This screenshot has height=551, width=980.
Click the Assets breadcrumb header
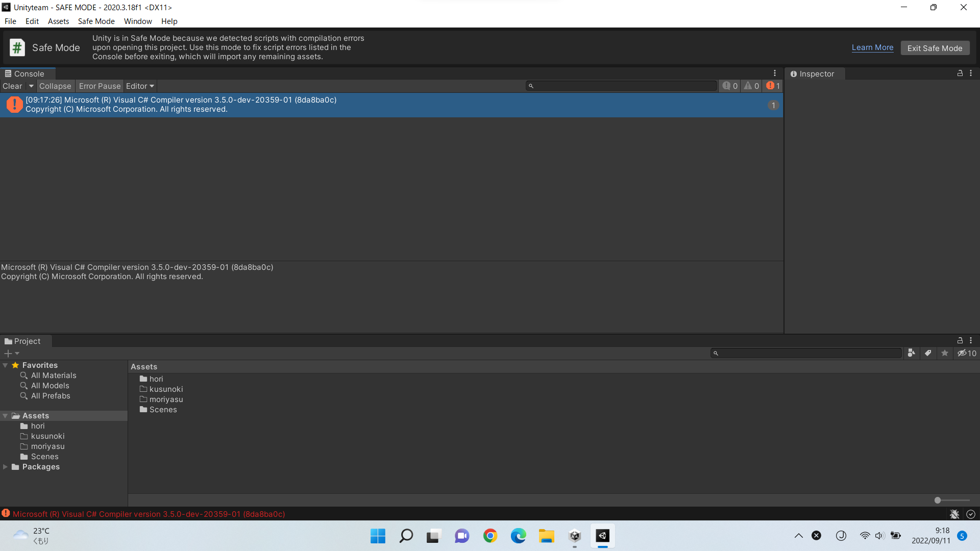point(144,367)
